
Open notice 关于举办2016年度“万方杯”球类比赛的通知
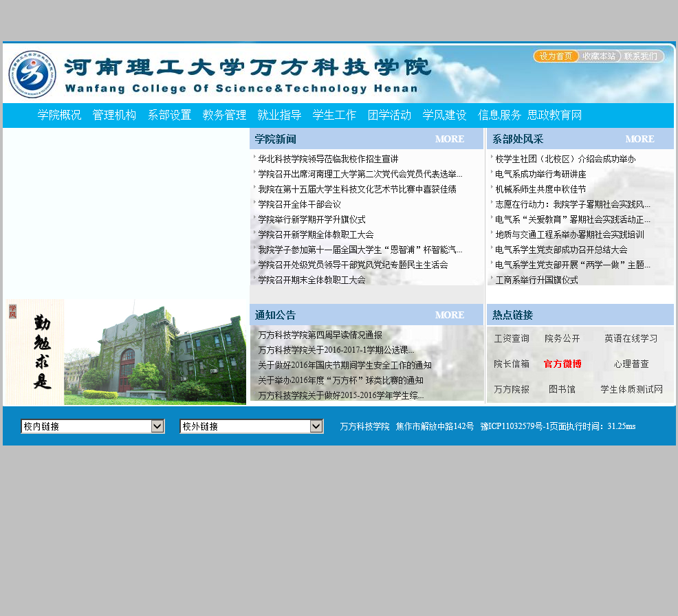(x=341, y=380)
